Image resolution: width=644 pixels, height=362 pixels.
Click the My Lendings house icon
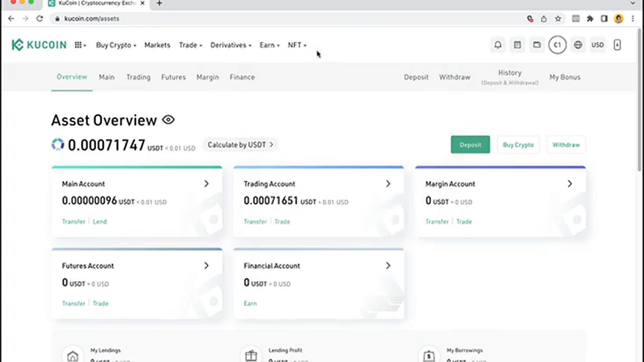(x=72, y=356)
